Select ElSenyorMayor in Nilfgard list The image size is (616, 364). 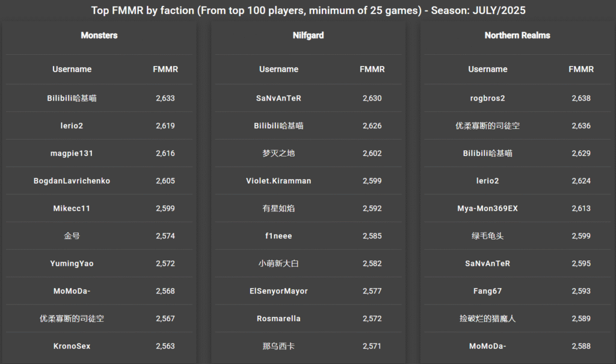(279, 291)
